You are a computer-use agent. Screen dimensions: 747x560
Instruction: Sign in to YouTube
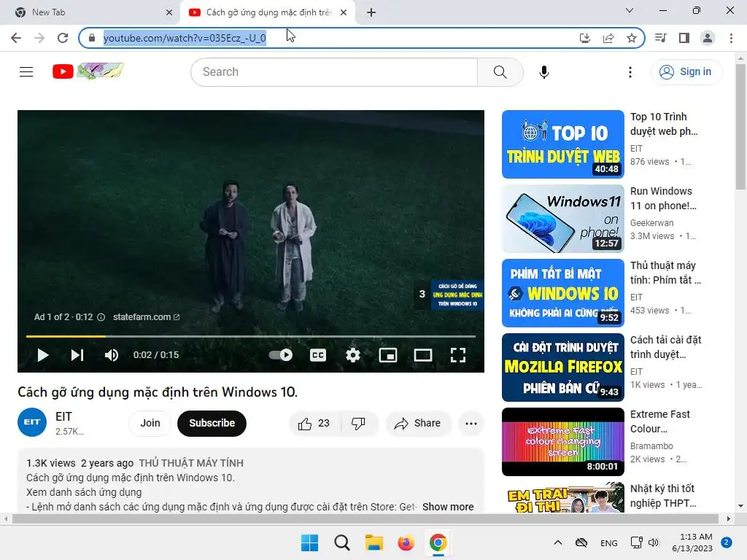click(686, 72)
